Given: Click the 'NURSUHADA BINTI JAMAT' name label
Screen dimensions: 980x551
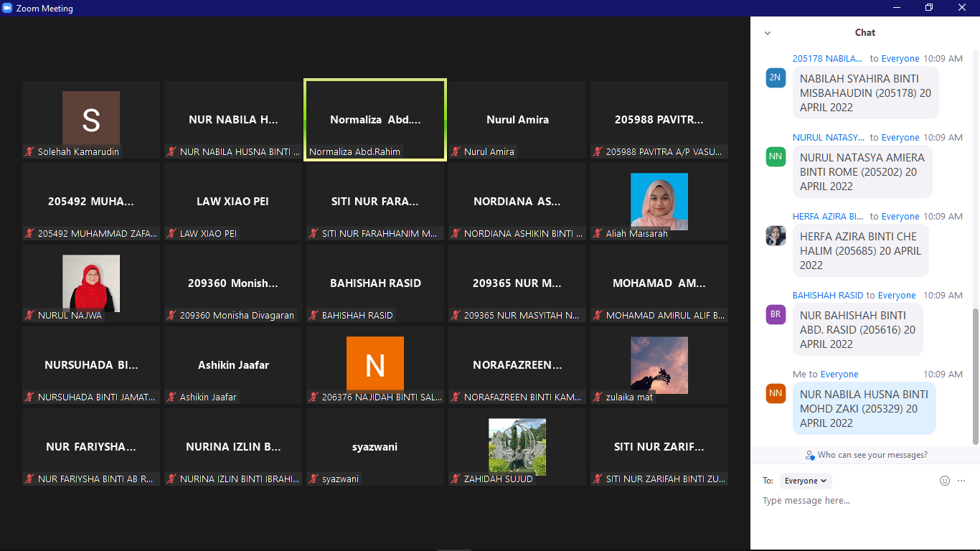Looking at the screenshot, I should coord(96,397).
